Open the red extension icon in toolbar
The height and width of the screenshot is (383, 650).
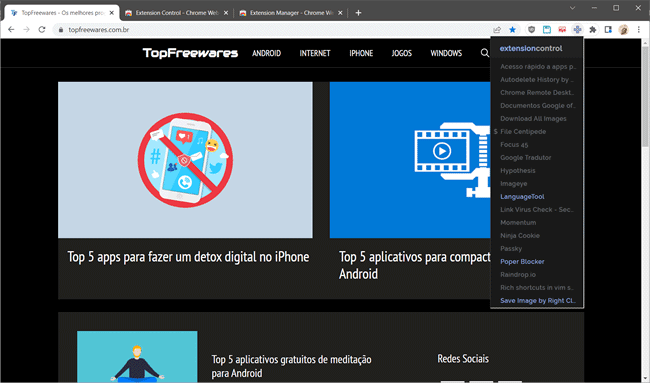562,29
